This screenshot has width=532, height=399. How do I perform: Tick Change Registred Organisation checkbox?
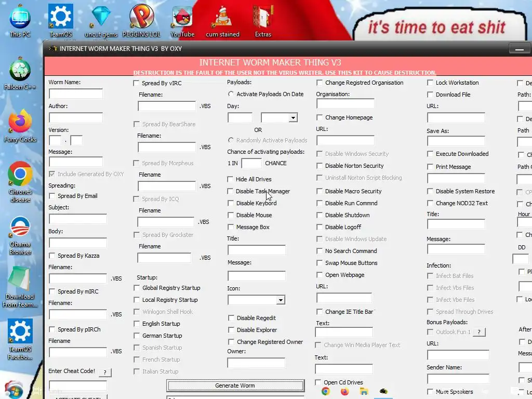(x=320, y=83)
